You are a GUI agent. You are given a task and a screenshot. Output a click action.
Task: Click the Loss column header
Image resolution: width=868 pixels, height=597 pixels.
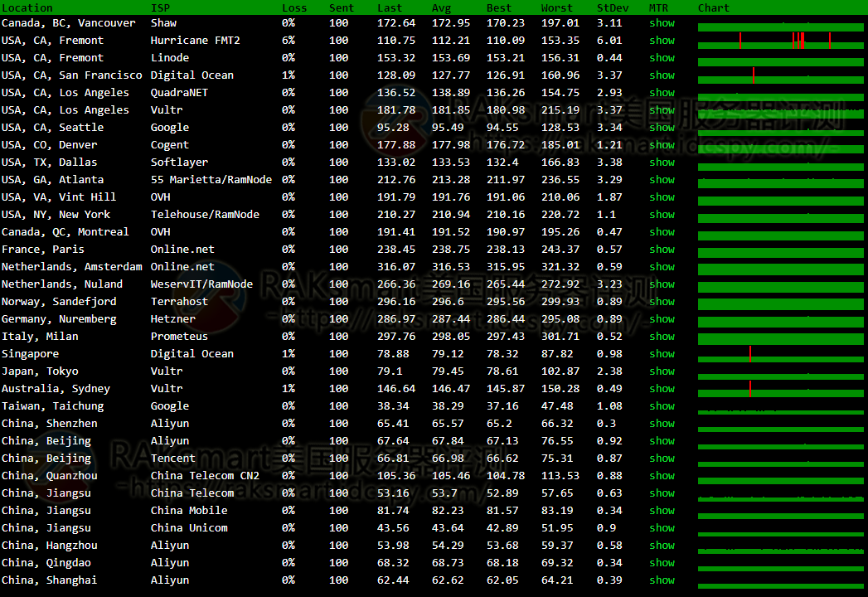pos(294,7)
